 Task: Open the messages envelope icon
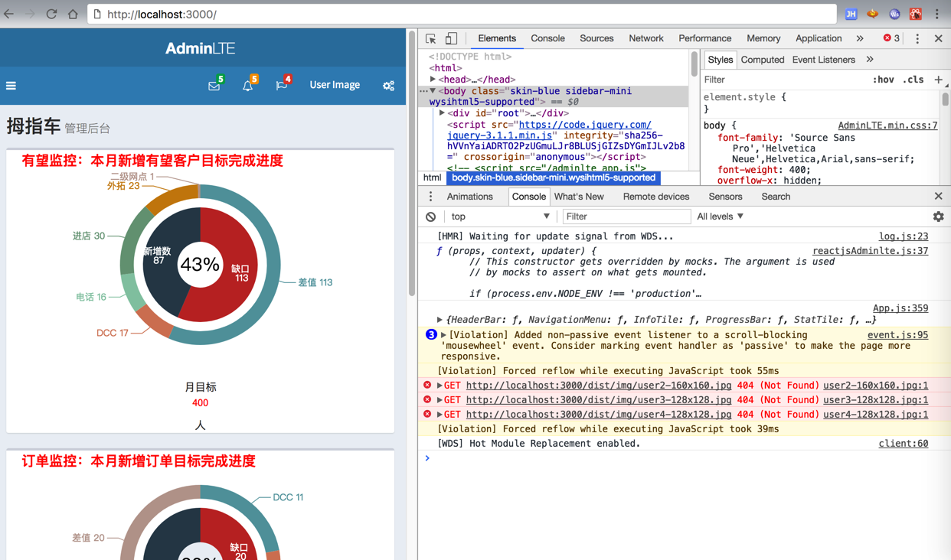coord(214,86)
